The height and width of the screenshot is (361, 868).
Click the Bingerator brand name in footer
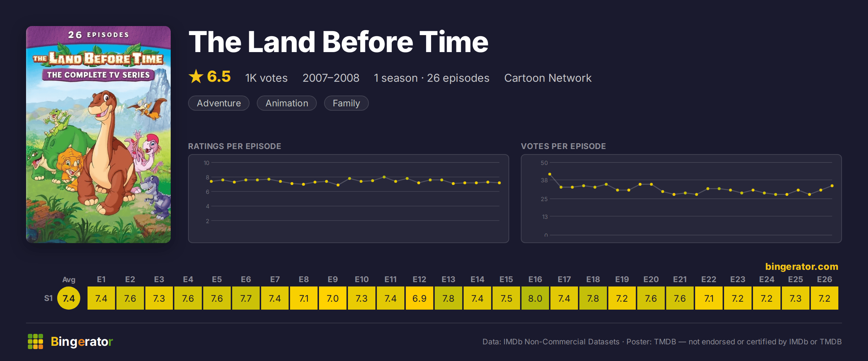82,341
